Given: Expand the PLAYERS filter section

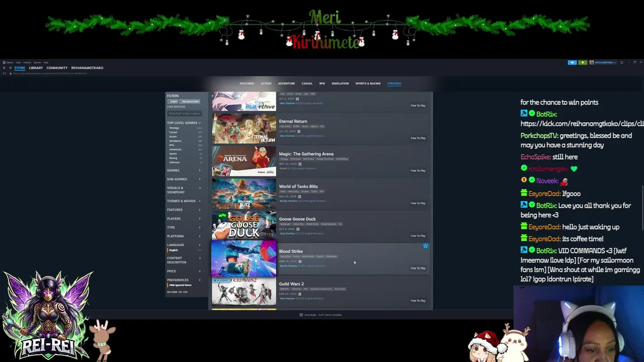Looking at the screenshot, I should (184, 219).
